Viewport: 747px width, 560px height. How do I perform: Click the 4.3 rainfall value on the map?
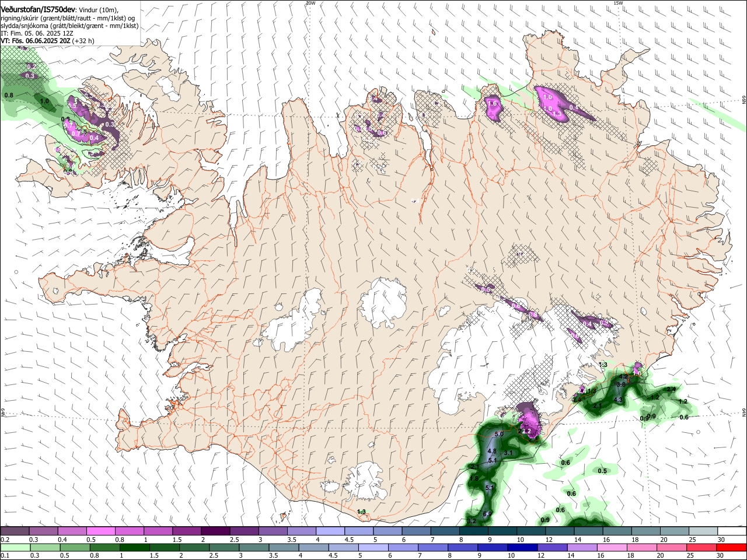pos(619,400)
